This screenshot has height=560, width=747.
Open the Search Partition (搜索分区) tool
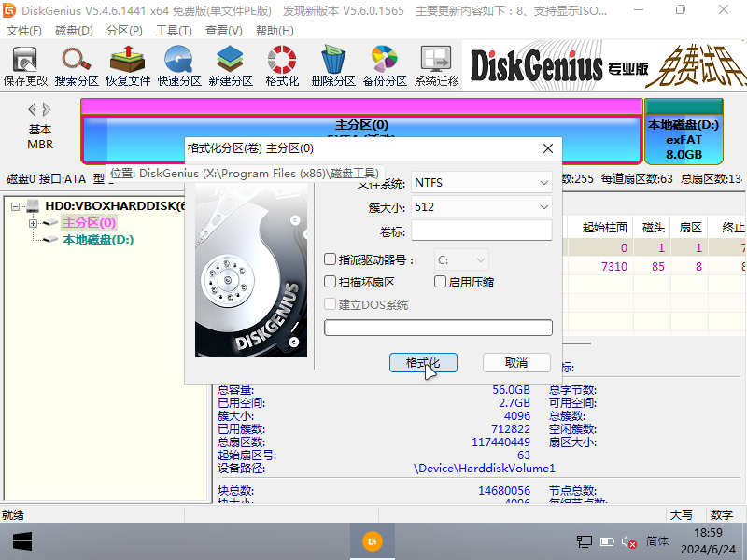77,66
